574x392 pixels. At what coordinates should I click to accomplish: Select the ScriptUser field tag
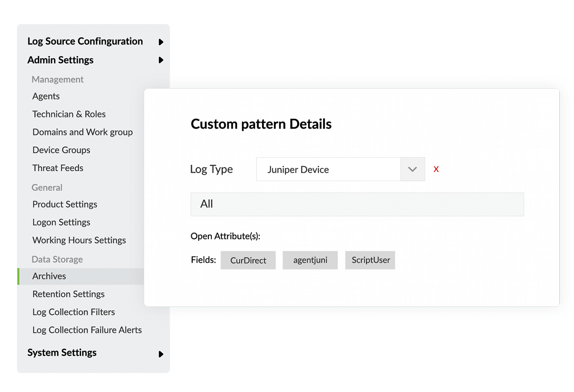[x=370, y=260]
